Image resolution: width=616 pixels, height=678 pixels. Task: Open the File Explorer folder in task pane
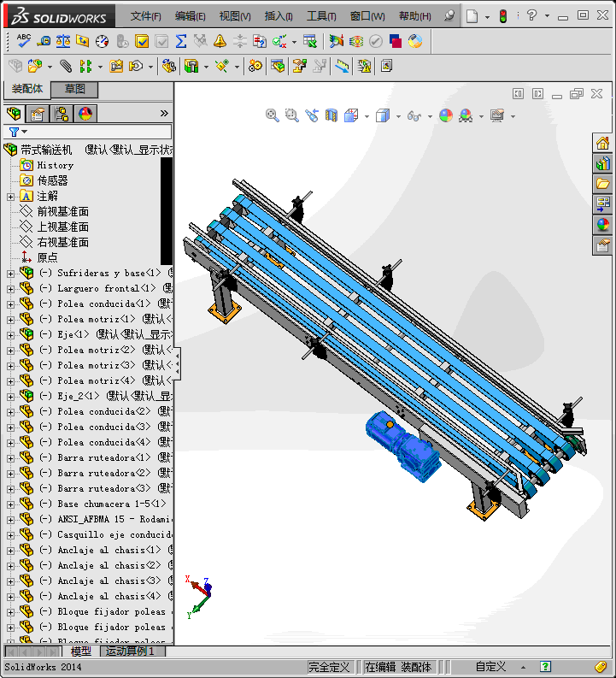click(603, 184)
